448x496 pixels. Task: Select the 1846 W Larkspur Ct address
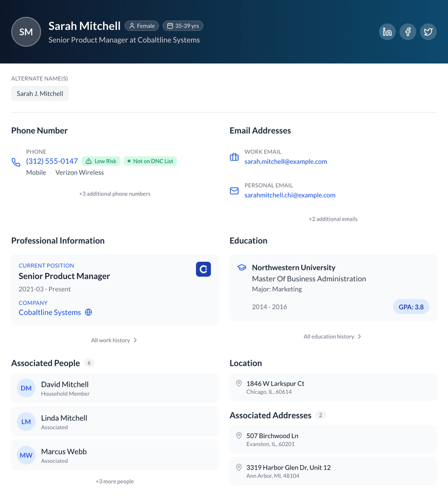333,387
